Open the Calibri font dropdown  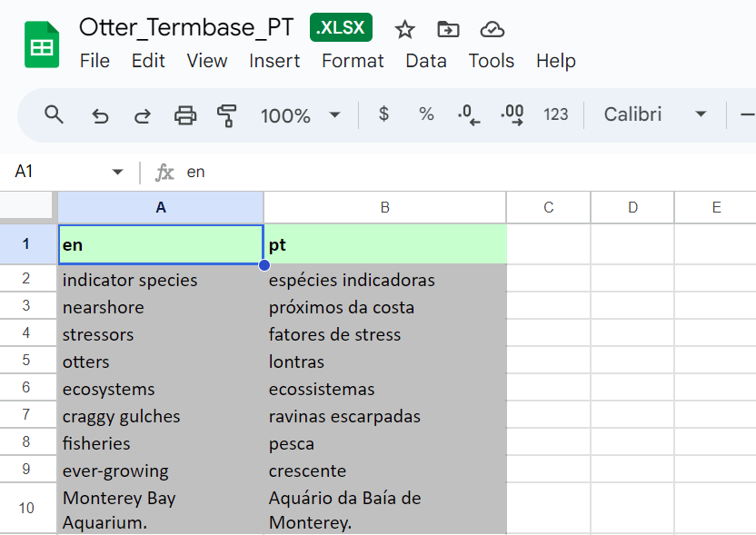[701, 114]
